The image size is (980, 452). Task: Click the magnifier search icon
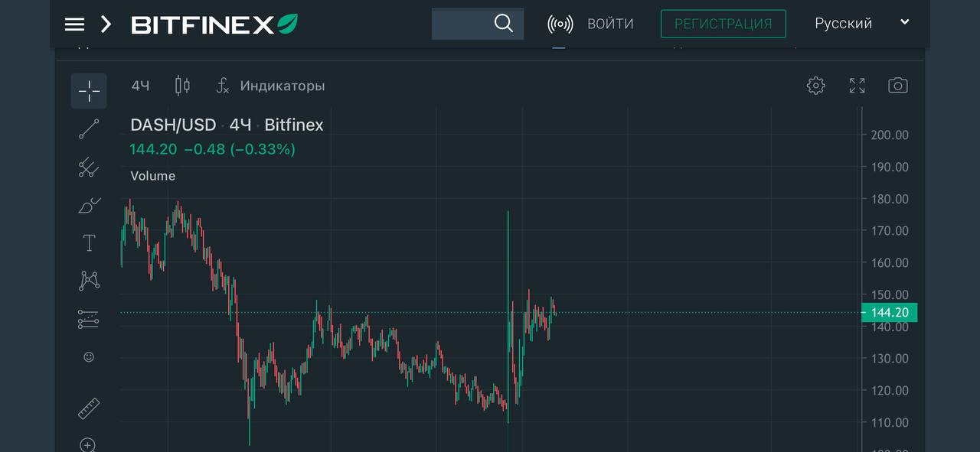coord(504,23)
